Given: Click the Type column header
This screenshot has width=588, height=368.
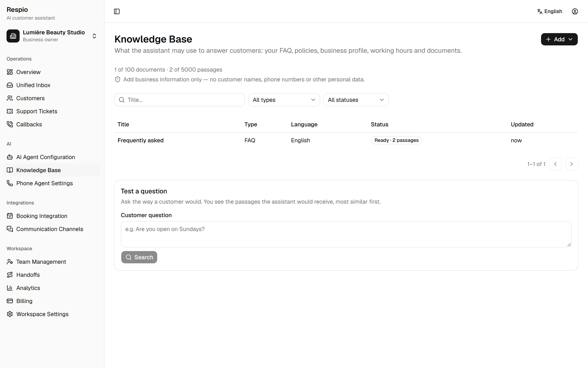Looking at the screenshot, I should click(x=251, y=124).
